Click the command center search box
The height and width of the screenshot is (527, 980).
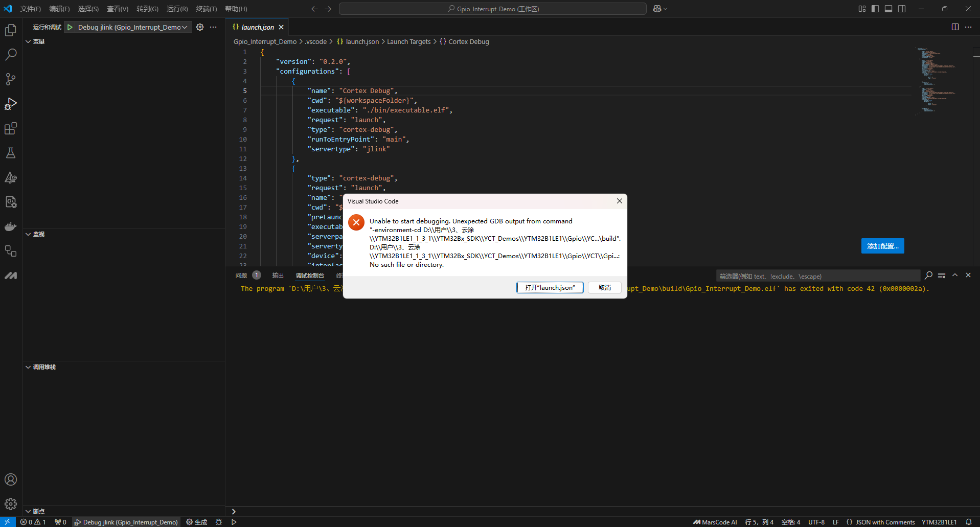tap(493, 9)
